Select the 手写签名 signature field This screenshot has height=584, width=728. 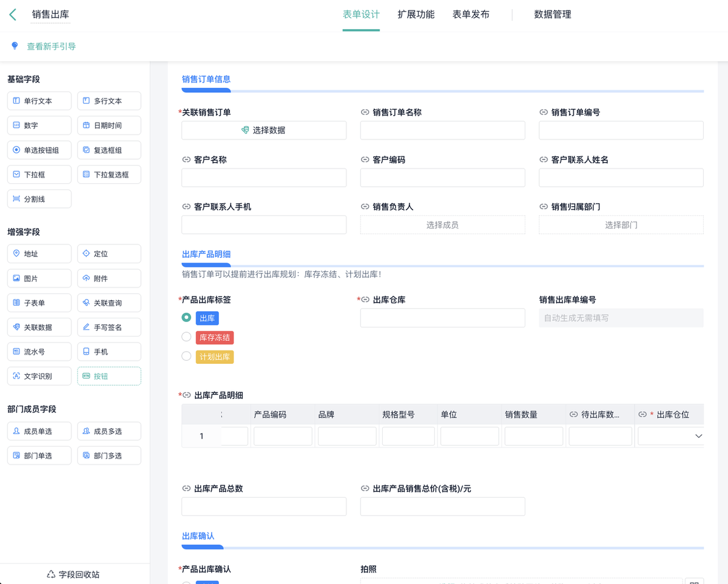(x=109, y=327)
